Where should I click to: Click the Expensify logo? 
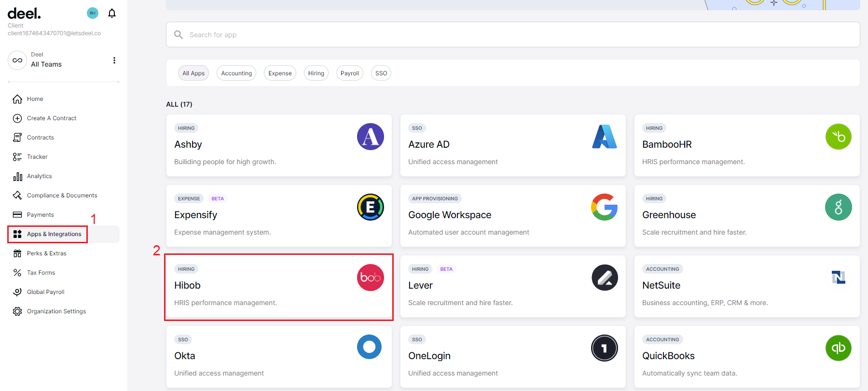point(371,207)
